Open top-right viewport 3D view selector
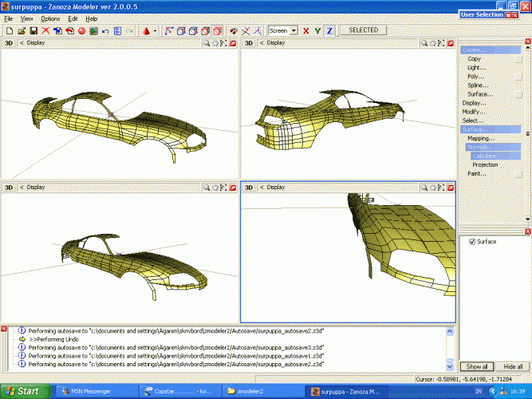 tap(248, 42)
